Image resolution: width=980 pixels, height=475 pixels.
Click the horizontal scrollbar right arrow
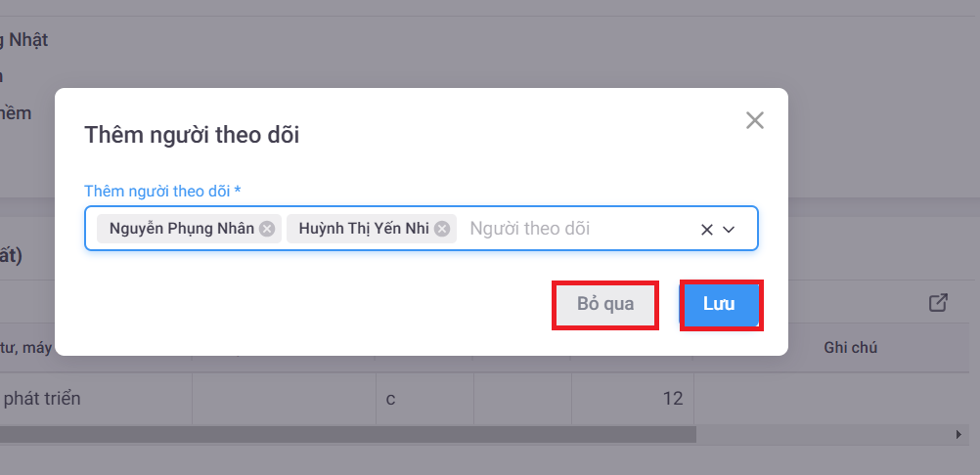pyautogui.click(x=958, y=433)
